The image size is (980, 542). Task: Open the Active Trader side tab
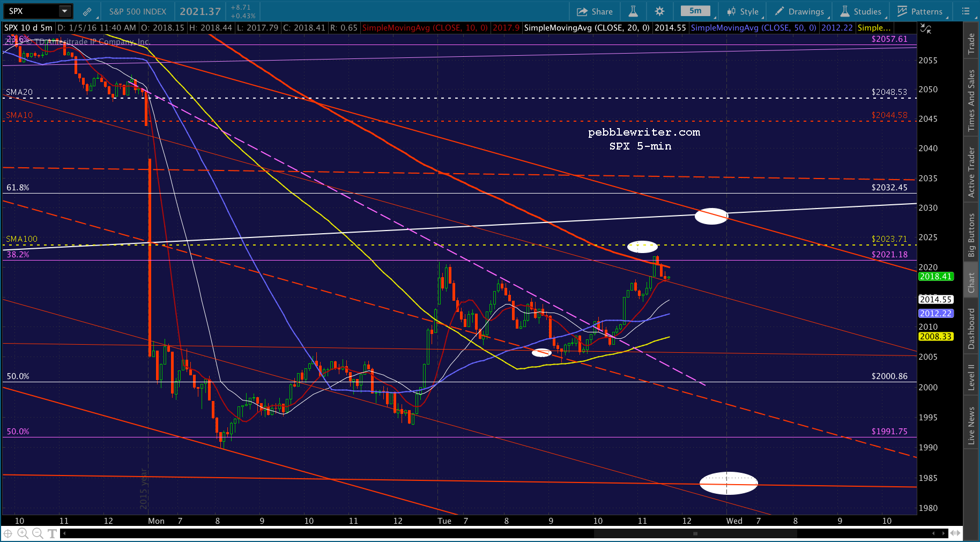(971, 173)
